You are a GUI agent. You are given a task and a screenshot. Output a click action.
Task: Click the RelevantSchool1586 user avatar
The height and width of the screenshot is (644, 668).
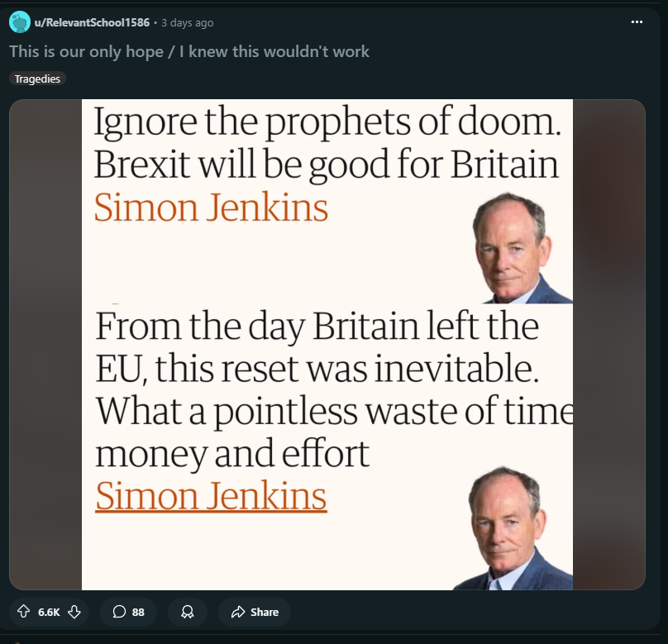tap(20, 22)
